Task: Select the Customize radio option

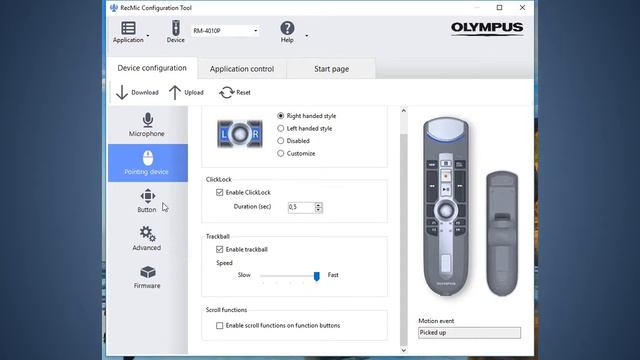Action: pos(280,153)
